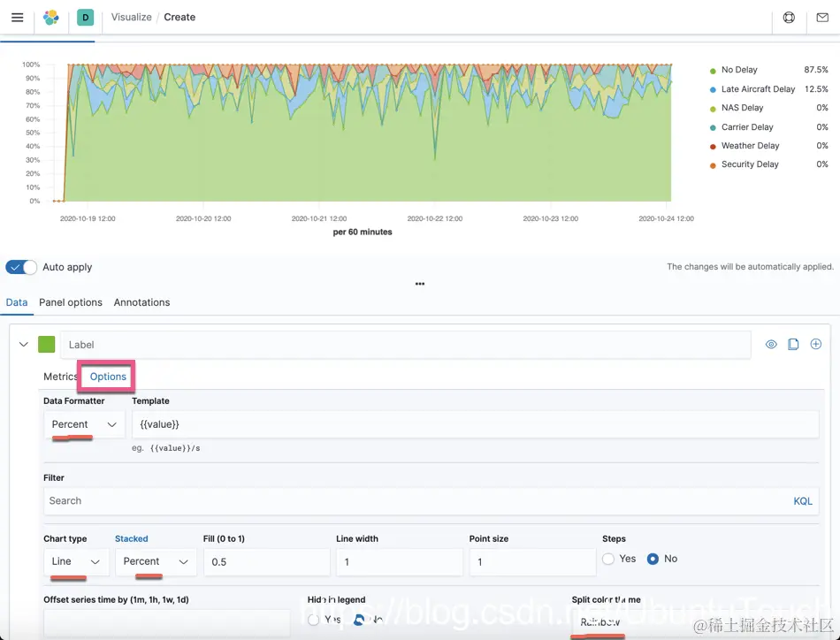Collapse the series with chevron arrow
The height and width of the screenshot is (640, 840).
point(24,345)
